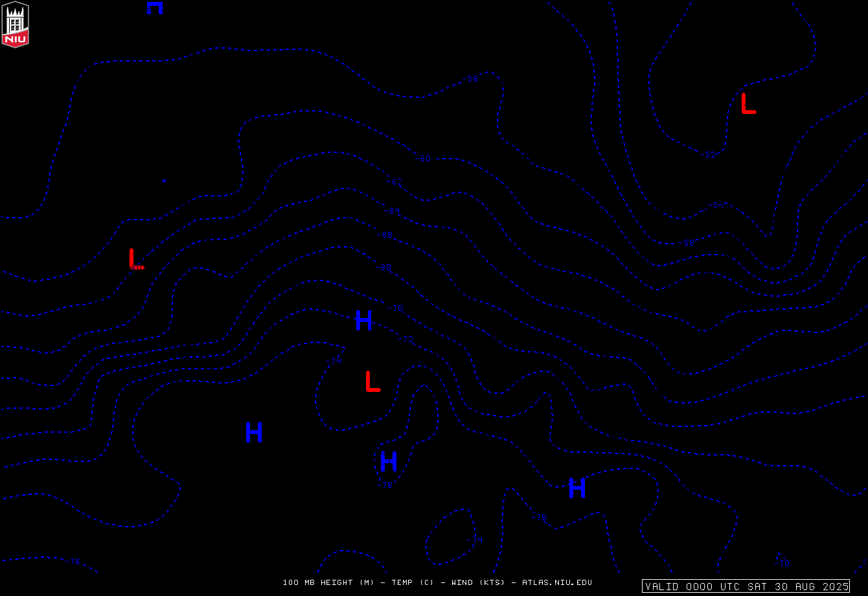Click the blue H directly above the -76 label
The width and height of the screenshot is (868, 596).
coord(389,461)
